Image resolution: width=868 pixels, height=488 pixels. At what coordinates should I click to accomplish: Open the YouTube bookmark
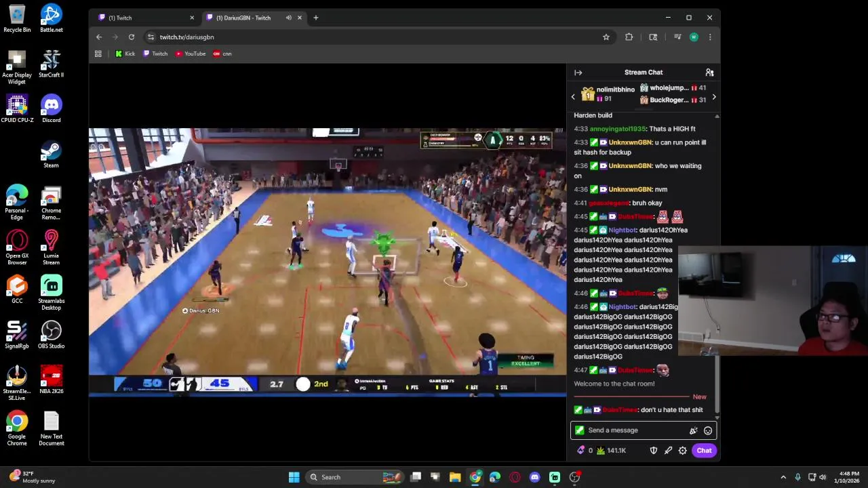[191, 54]
